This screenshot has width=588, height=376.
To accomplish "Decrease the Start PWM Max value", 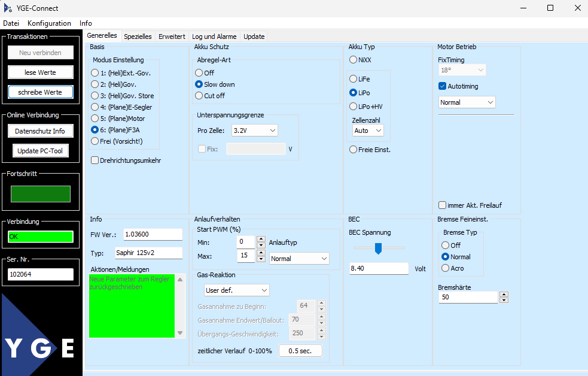I will pos(261,259).
